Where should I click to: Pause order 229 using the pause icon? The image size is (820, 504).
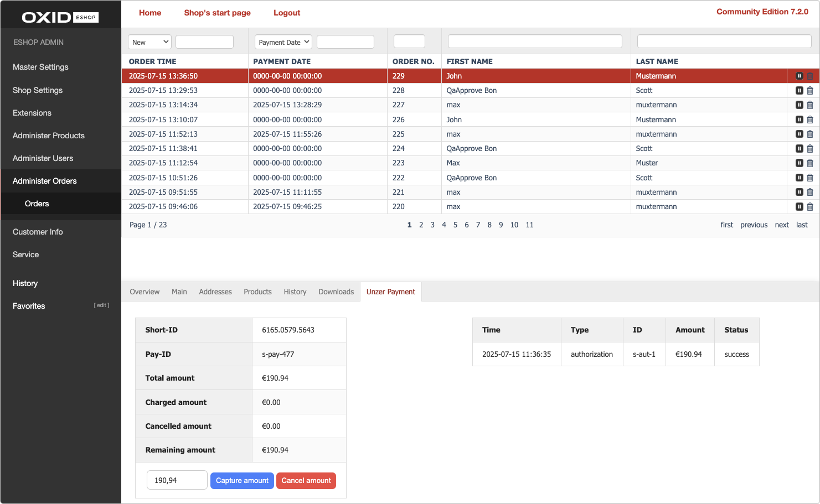(x=799, y=76)
